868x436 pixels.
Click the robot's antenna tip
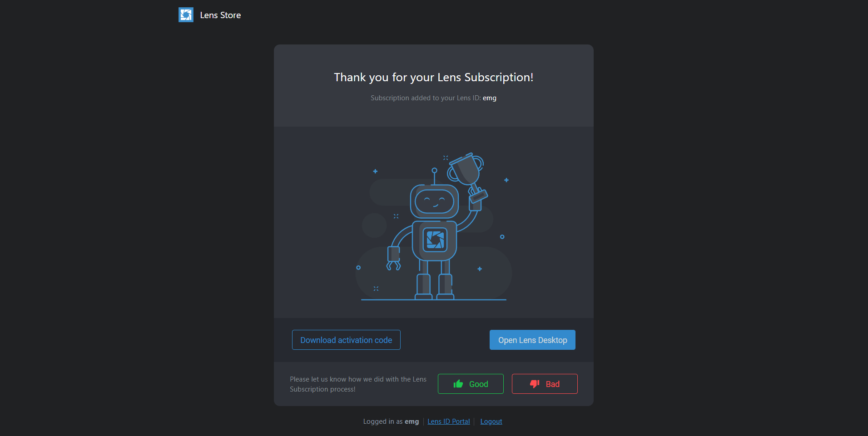coord(434,171)
